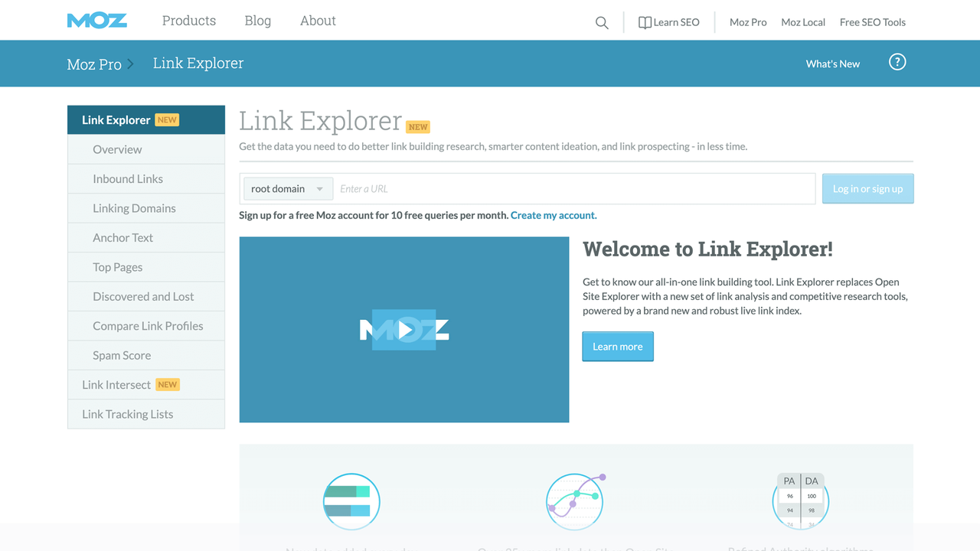This screenshot has height=551, width=980.
Task: Click Create my account link
Action: pos(554,215)
